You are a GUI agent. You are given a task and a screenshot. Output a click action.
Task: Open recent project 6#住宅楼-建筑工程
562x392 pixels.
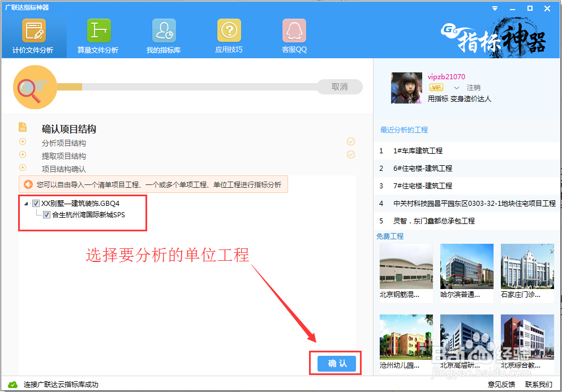(x=466, y=169)
